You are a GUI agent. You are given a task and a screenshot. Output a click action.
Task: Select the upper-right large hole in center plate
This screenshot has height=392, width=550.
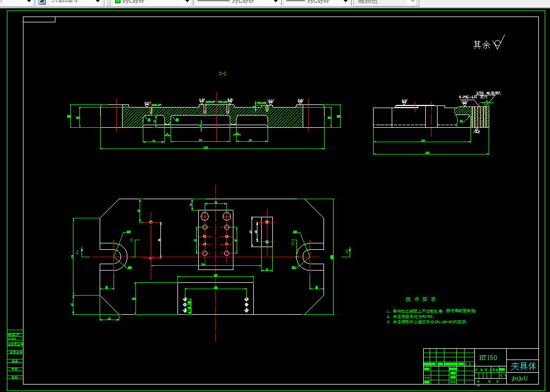pyautogui.click(x=227, y=215)
